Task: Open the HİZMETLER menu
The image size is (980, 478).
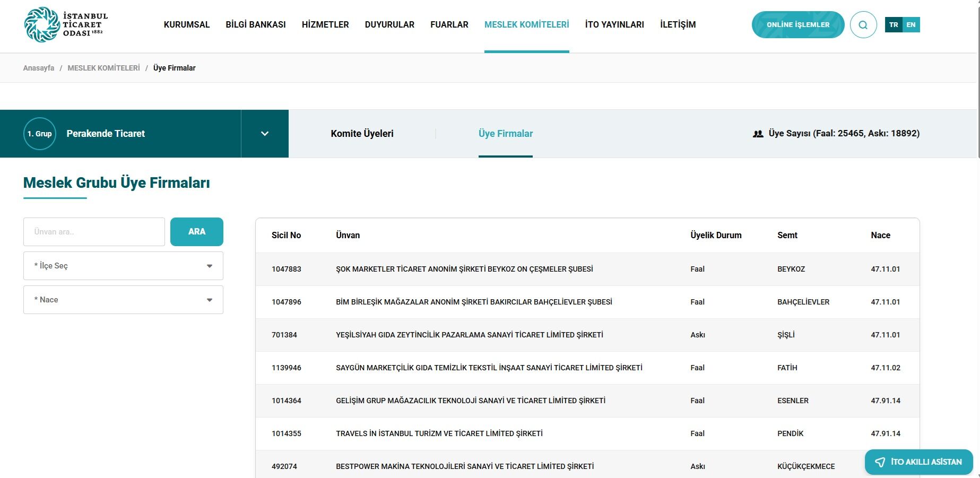Action: tap(325, 24)
